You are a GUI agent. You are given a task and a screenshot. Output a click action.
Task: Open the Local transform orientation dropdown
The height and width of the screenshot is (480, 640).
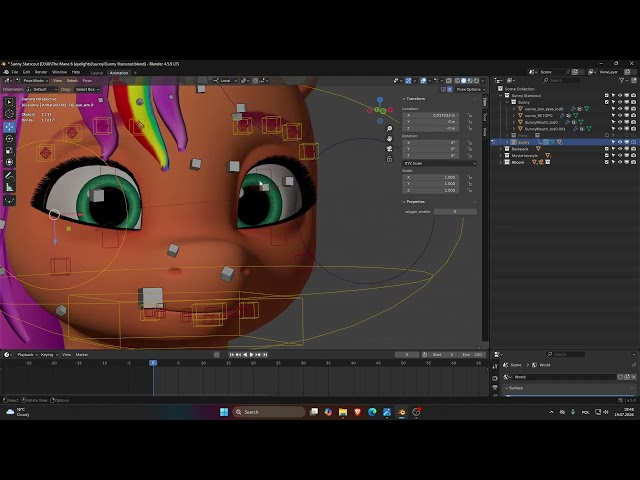(225, 81)
